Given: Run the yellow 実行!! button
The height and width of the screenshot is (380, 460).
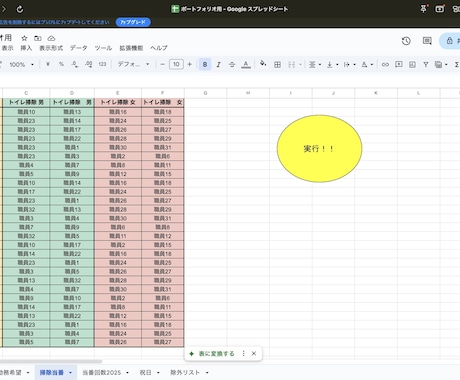Looking at the screenshot, I should [x=319, y=149].
